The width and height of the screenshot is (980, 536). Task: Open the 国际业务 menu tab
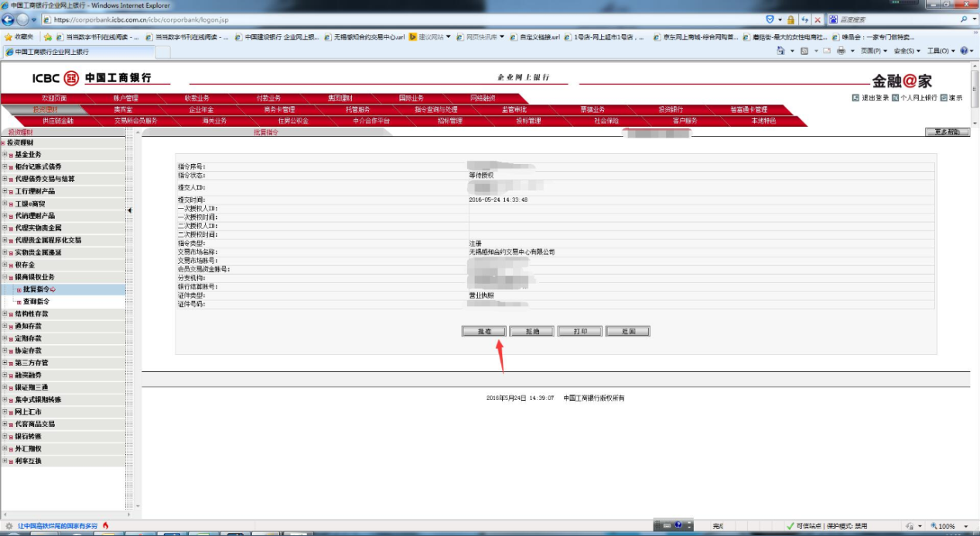411,98
